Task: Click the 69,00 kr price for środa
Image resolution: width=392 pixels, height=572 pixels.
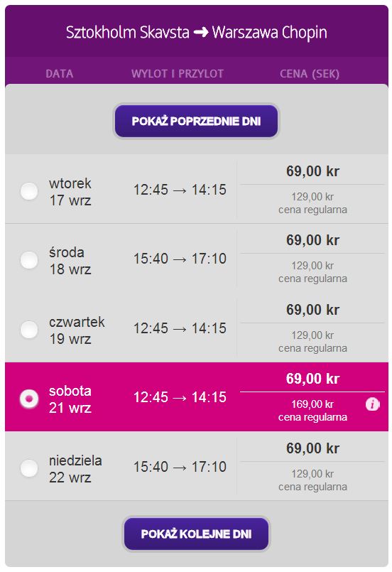Action: [x=312, y=240]
